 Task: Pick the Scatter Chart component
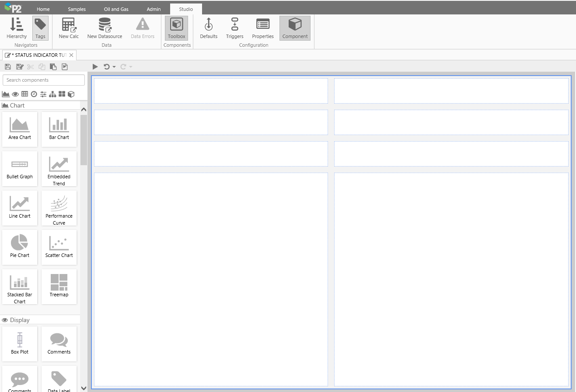coord(59,247)
